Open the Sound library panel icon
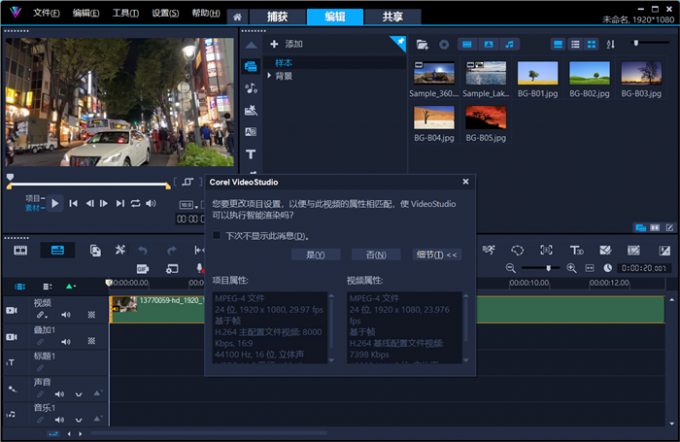This screenshot has width=680, height=442. 251,88
